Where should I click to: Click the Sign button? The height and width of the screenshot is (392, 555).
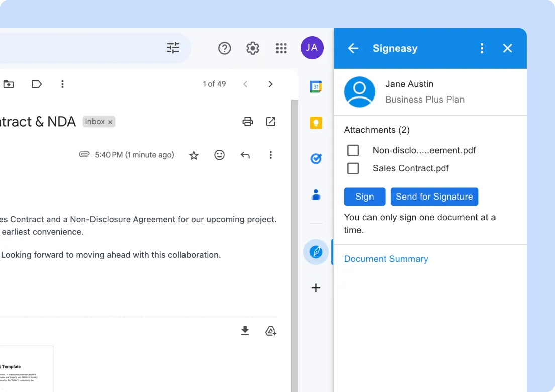(364, 197)
